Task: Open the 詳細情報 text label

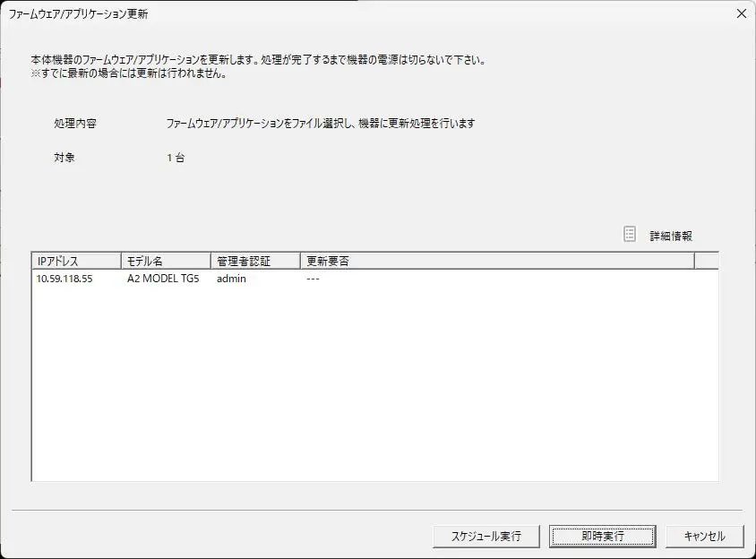Action: pos(671,236)
